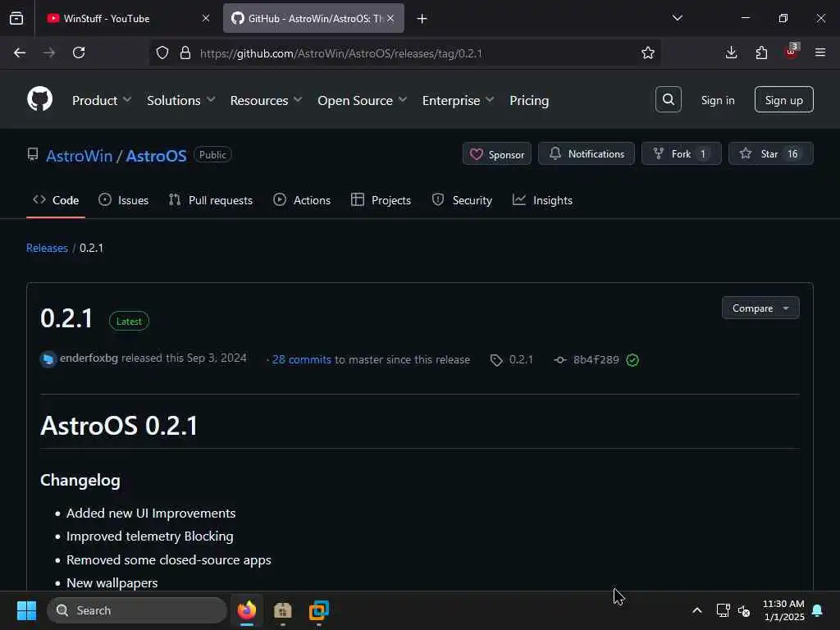Image resolution: width=840 pixels, height=630 pixels.
Task: Expand the Enterprise menu
Action: tap(458, 101)
